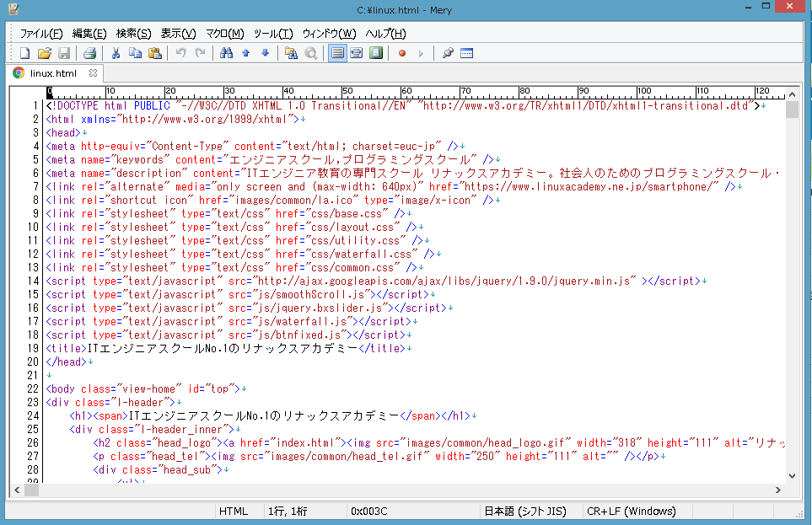812x525 pixels.
Task: Toggle the first wrap-mode button (no wrap)
Action: 337,53
